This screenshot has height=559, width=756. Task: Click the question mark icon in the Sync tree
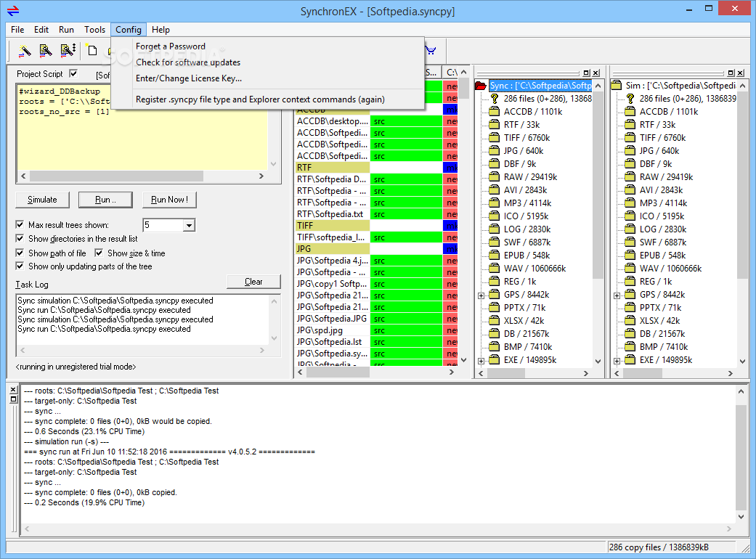click(x=495, y=98)
